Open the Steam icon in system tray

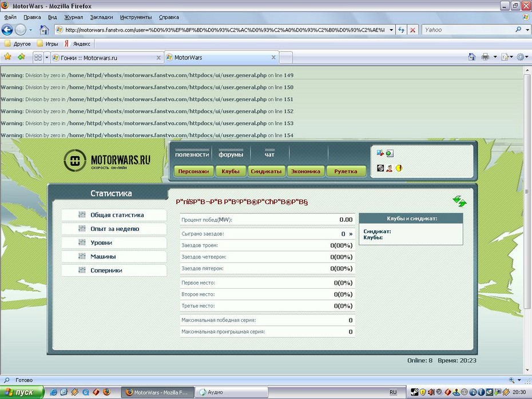[x=414, y=392]
